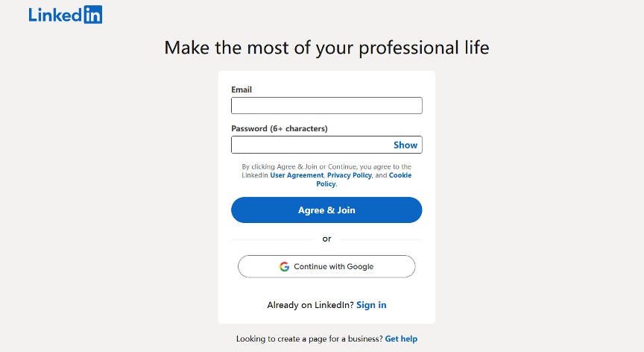
Task: Click "Looking to create a page" text
Action: point(309,339)
